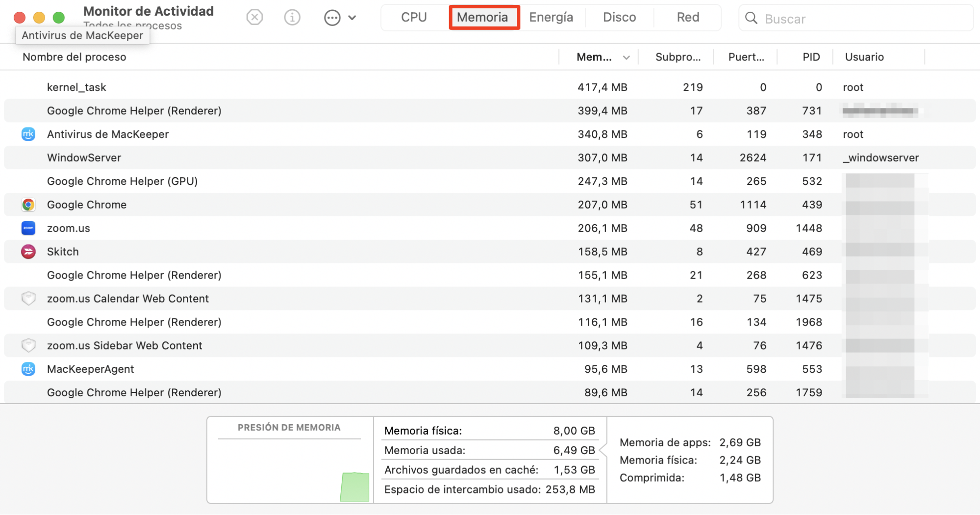The image size is (980, 515).
Task: Switch to the Disco tab
Action: click(619, 17)
